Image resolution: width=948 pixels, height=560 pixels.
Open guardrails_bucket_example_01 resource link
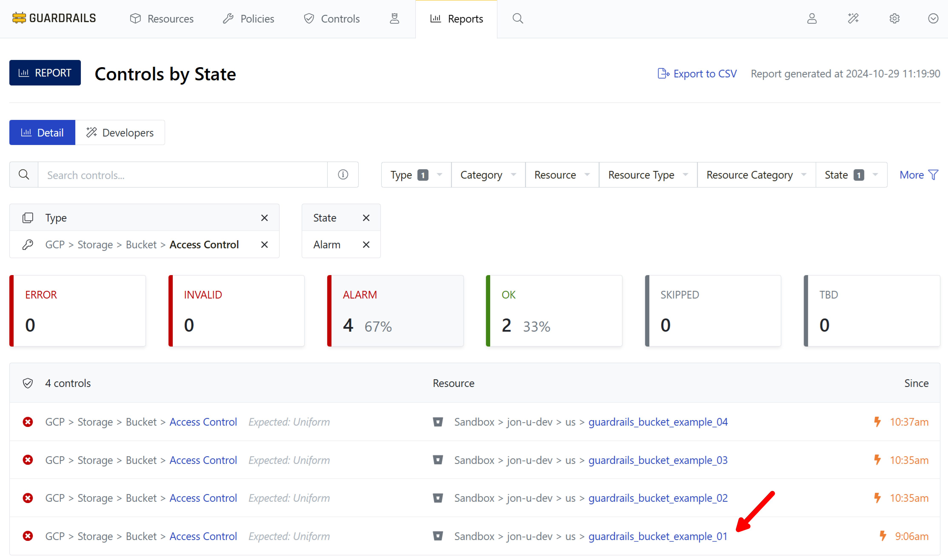click(x=658, y=536)
